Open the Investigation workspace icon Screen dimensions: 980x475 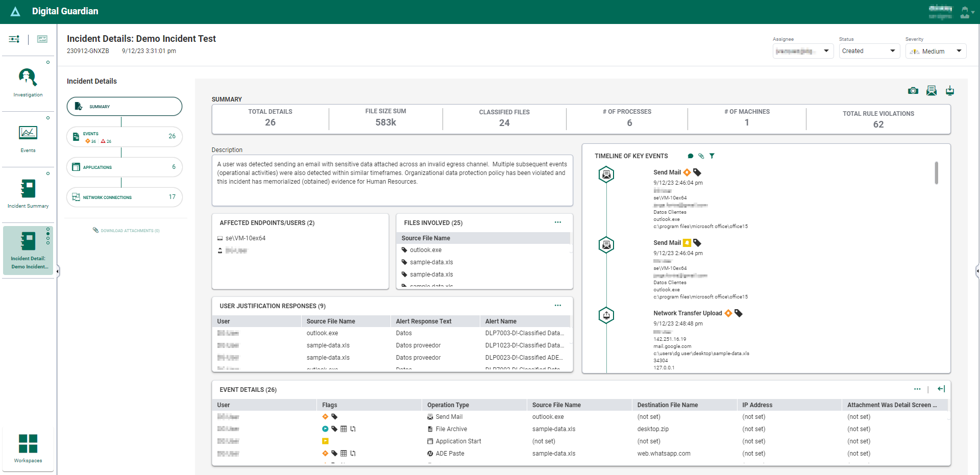coord(28,78)
